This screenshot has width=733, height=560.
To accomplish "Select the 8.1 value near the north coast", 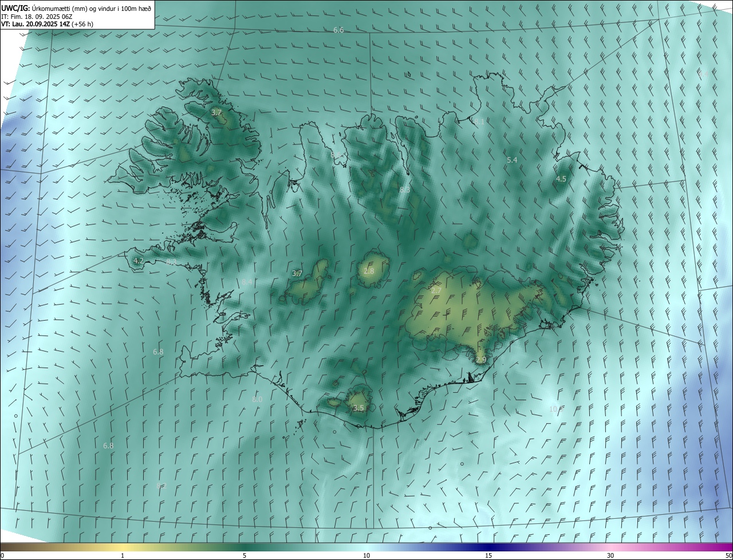I will pyautogui.click(x=479, y=122).
